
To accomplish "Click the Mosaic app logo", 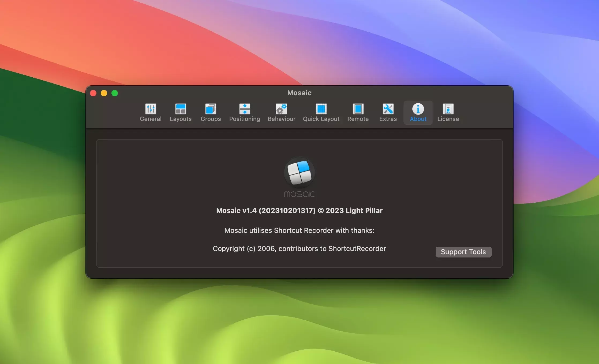I will (299, 173).
